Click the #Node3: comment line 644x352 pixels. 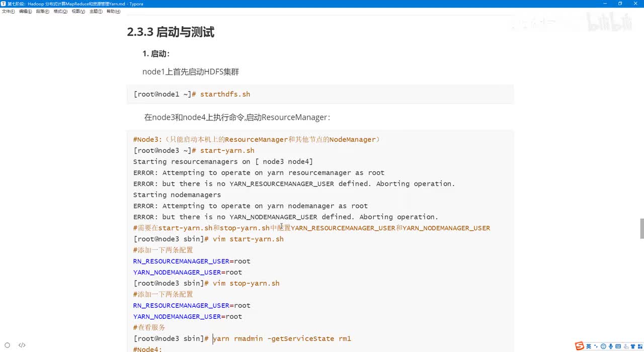click(x=257, y=139)
